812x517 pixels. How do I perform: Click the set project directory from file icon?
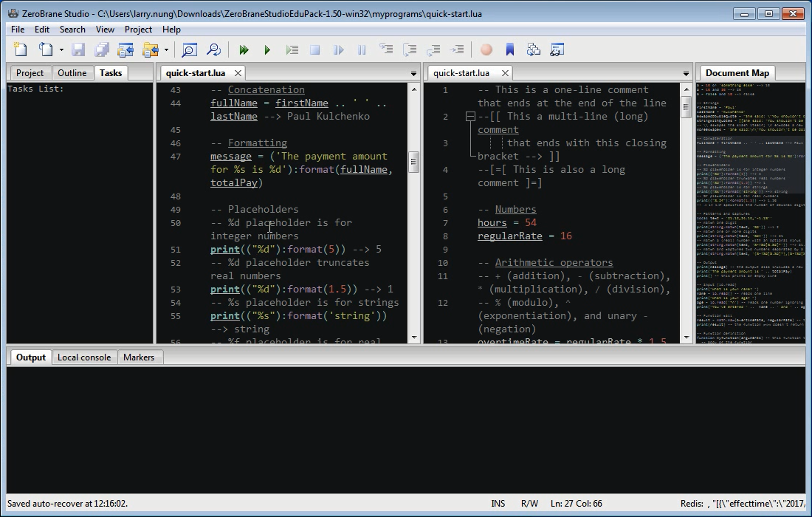coord(125,49)
